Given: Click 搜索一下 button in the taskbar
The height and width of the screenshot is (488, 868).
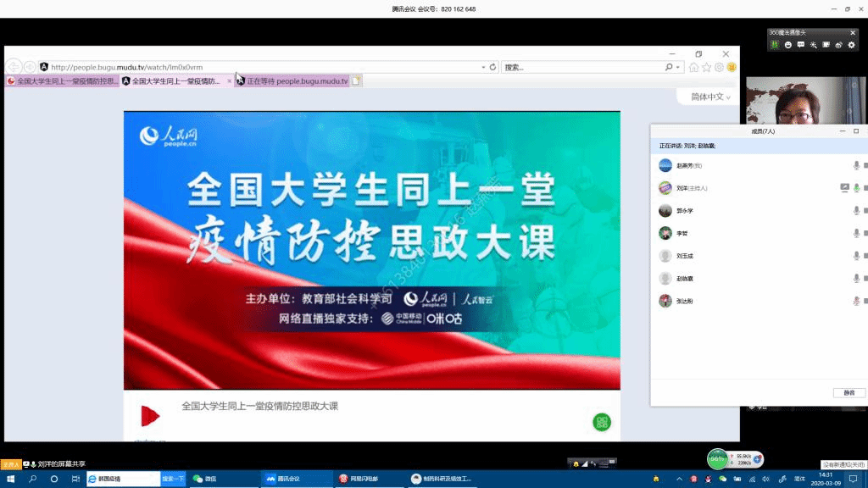Looking at the screenshot, I should (173, 479).
